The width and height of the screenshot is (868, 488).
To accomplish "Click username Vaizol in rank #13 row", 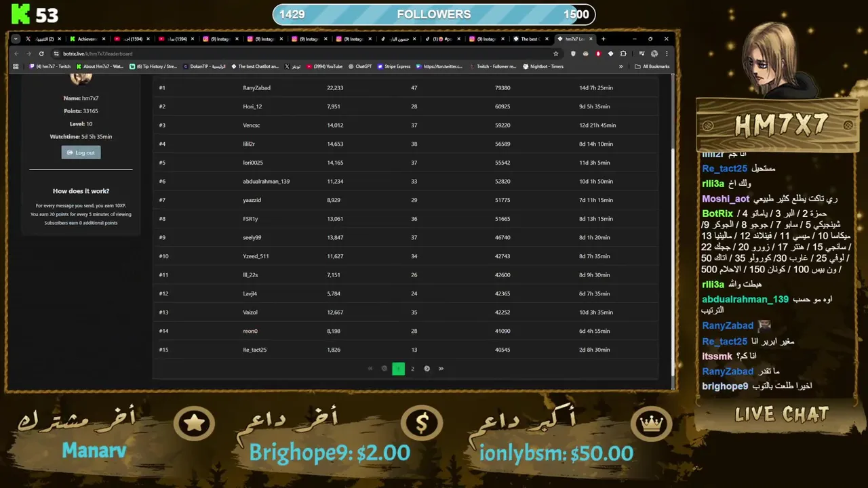I will [250, 312].
